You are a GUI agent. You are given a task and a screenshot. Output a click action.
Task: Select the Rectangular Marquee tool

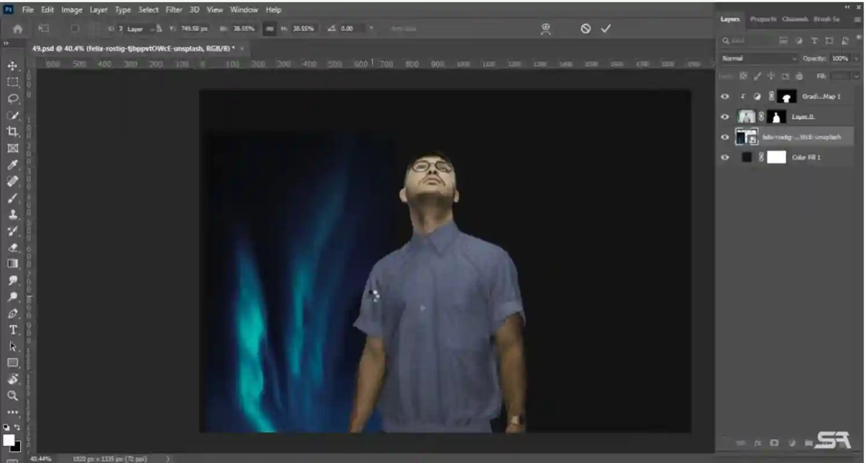coord(12,82)
